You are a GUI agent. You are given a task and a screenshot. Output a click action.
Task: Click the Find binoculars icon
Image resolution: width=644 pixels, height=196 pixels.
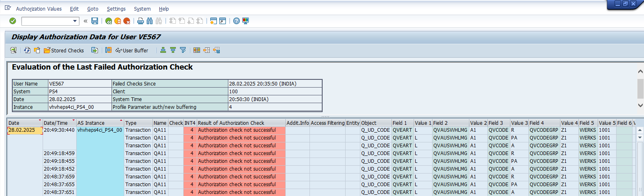[x=150, y=21]
